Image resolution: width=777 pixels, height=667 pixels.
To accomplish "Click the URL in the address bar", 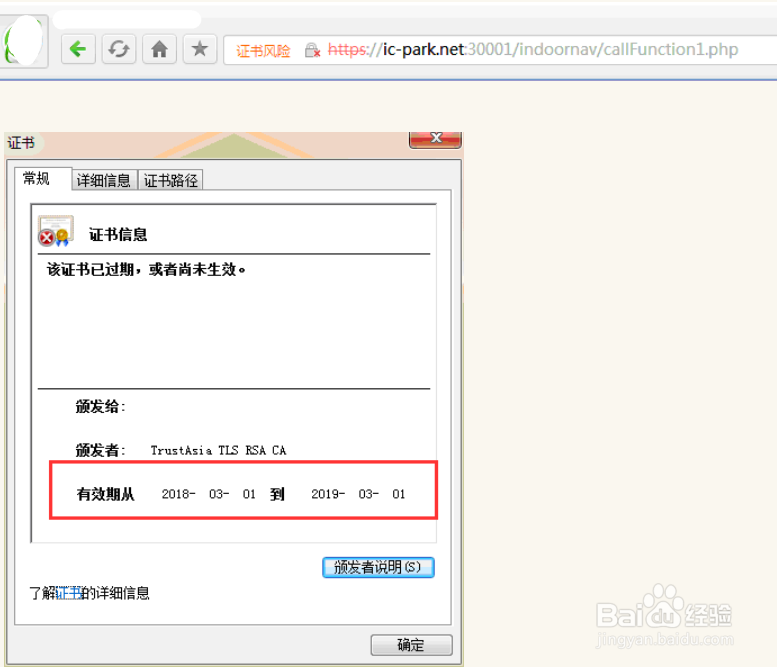I will pyautogui.click(x=533, y=50).
